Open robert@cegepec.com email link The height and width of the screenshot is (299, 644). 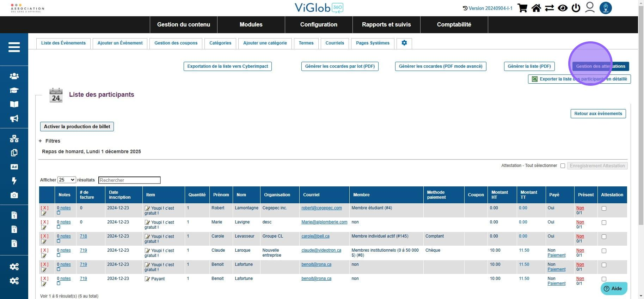[321, 208]
